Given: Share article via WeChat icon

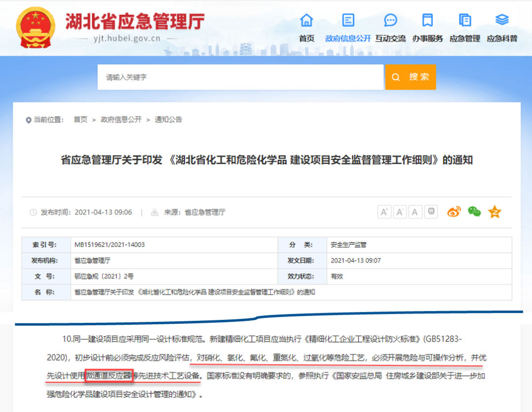Looking at the screenshot, I should [x=474, y=212].
